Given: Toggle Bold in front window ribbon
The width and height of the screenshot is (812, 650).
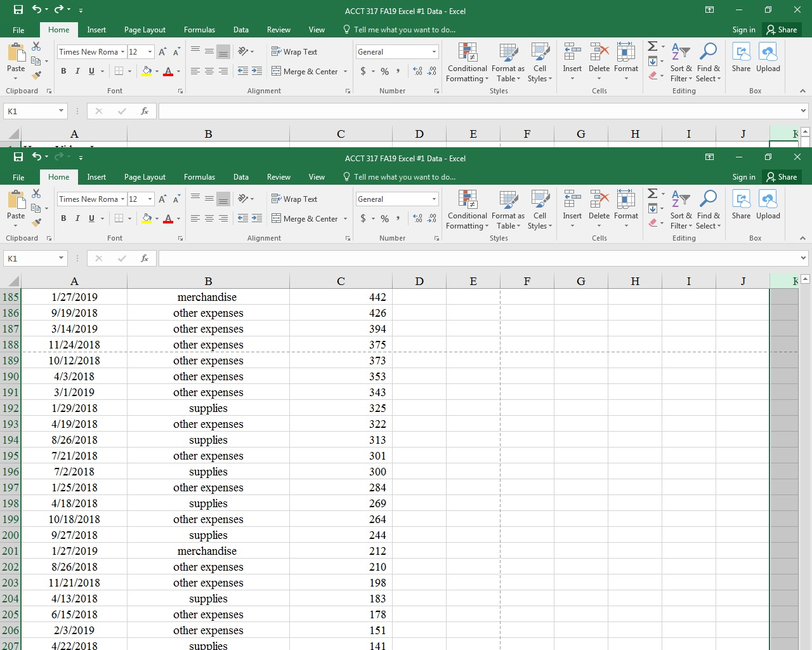Looking at the screenshot, I should (63, 218).
